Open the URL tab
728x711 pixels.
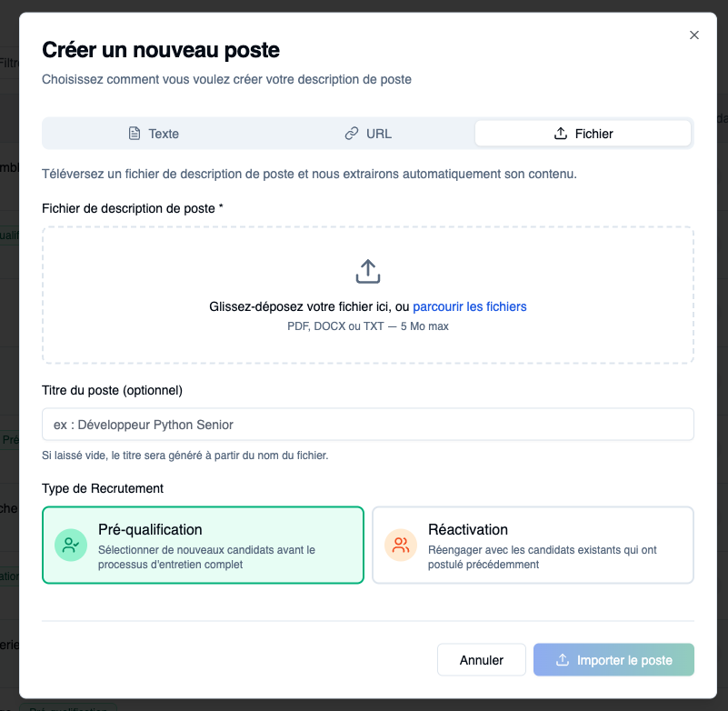click(368, 134)
